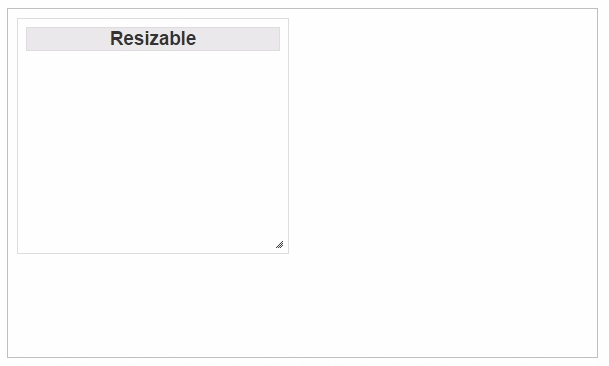
Task: Click the empty container area below the Resizable box
Action: tap(153, 305)
